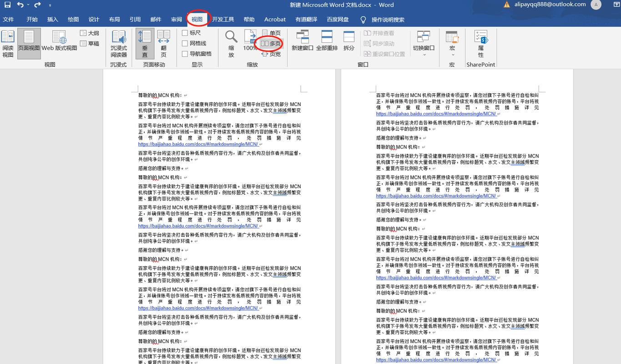
Task: Switch to the Acrobat tab
Action: point(275,20)
